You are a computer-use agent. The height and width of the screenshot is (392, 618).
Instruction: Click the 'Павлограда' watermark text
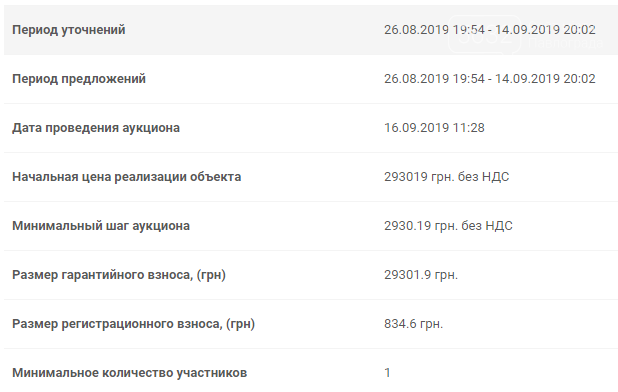[x=565, y=43]
